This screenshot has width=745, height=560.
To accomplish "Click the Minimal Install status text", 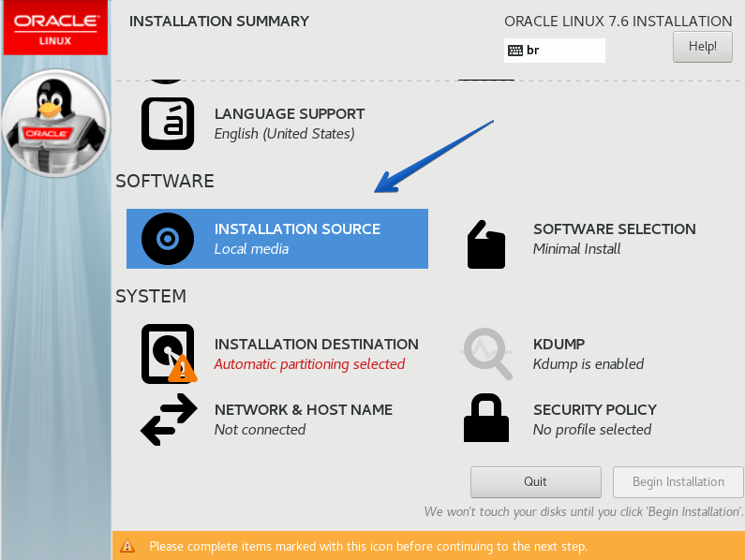I will pos(576,249).
